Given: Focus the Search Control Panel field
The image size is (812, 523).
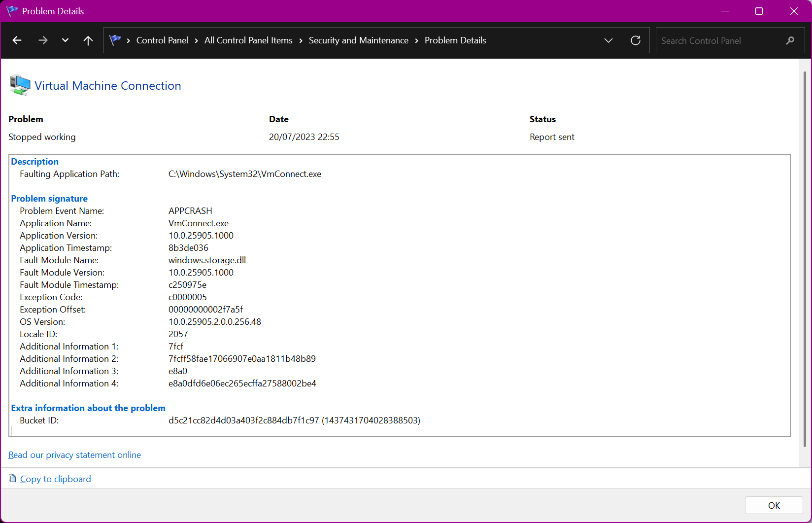Looking at the screenshot, I should [730, 40].
